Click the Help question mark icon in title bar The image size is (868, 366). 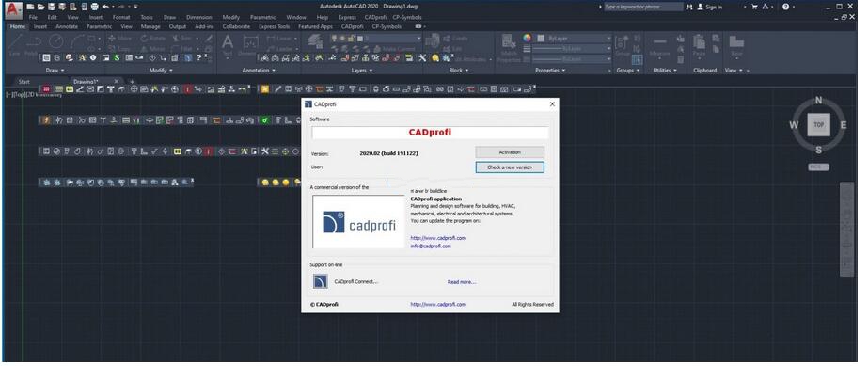point(785,7)
